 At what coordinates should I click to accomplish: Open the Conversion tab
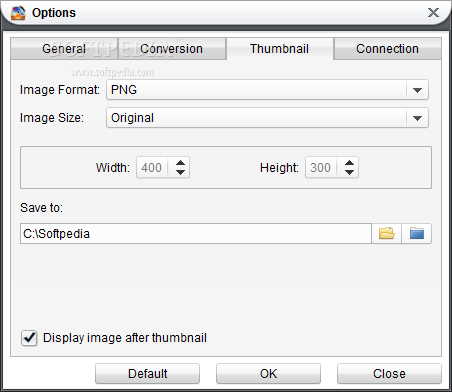pyautogui.click(x=172, y=49)
